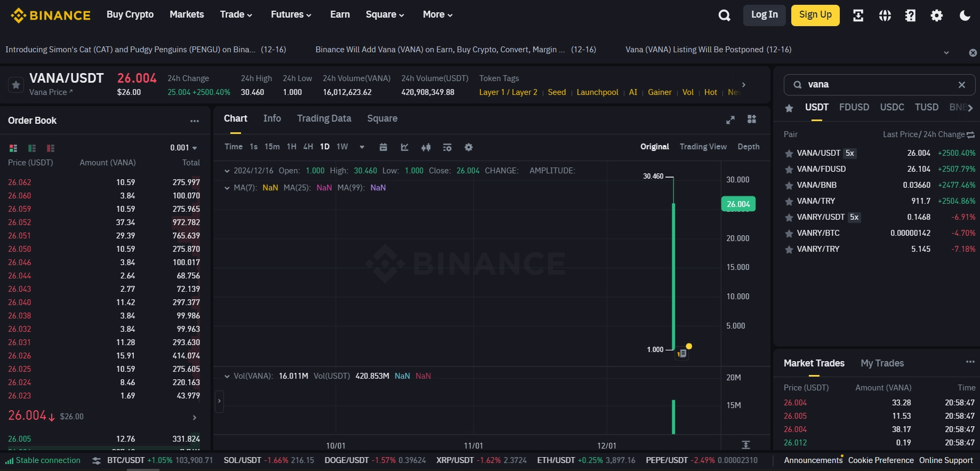Open Square dropdown in top navigation
The height and width of the screenshot is (471, 980).
(385, 14)
